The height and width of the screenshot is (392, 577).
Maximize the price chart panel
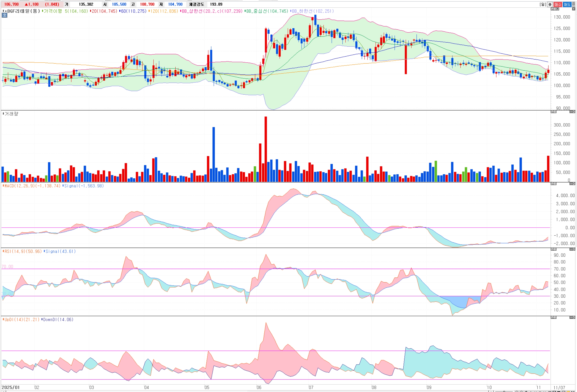click(573, 9)
